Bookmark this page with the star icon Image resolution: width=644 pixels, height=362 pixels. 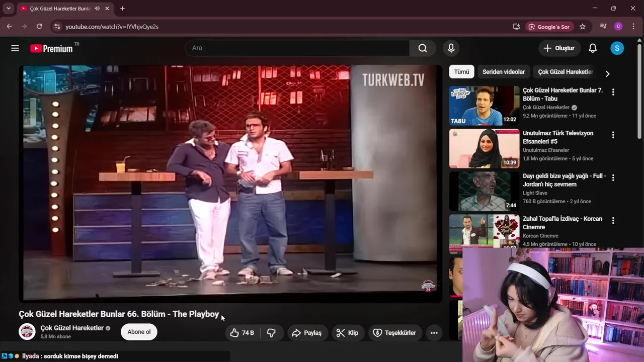point(583,27)
